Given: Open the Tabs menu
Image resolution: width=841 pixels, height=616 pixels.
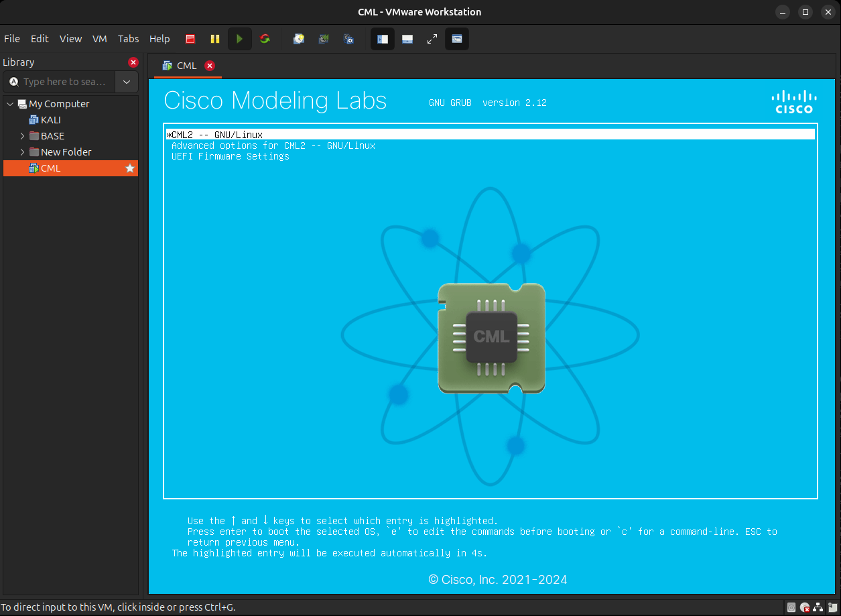Looking at the screenshot, I should [x=128, y=39].
